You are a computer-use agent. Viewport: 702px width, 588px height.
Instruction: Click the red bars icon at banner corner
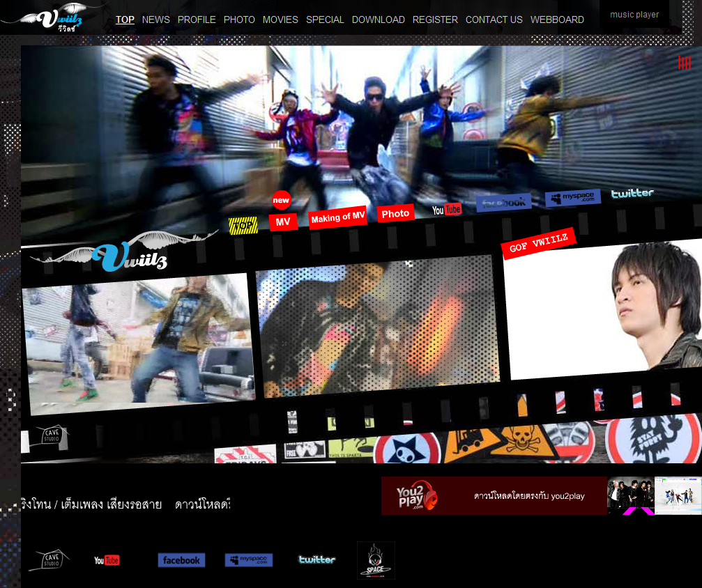(684, 63)
